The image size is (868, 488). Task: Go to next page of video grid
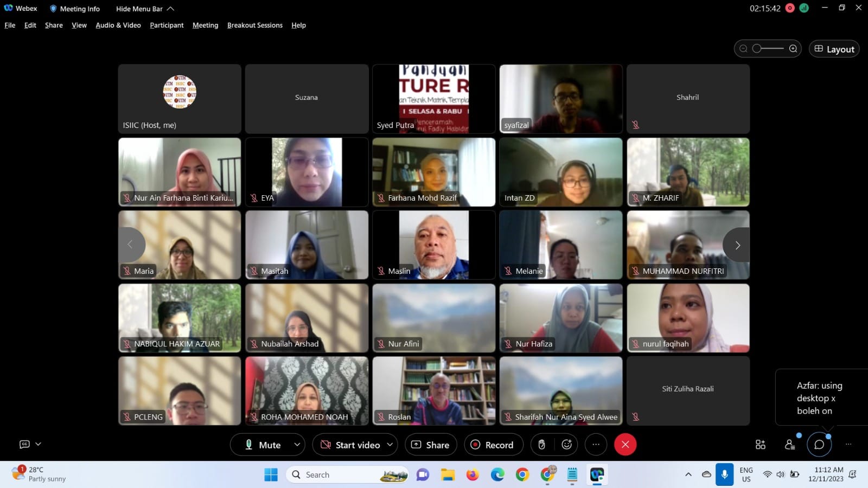click(x=737, y=245)
